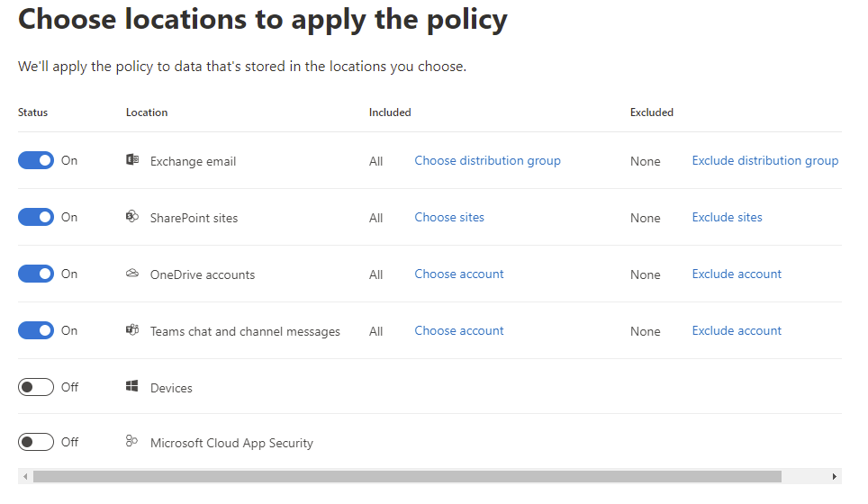Switch off the OneDrive accounts toggle
Screen dimensions: 868x504
[36, 274]
